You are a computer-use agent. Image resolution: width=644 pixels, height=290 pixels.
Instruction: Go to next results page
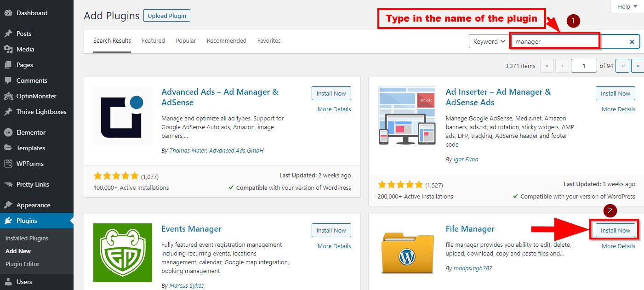click(x=622, y=66)
